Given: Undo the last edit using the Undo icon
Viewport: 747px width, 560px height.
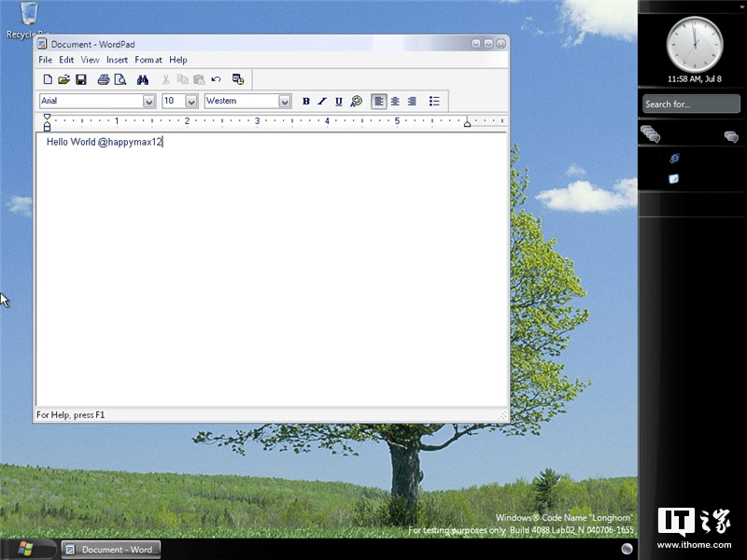Looking at the screenshot, I should pyautogui.click(x=216, y=79).
